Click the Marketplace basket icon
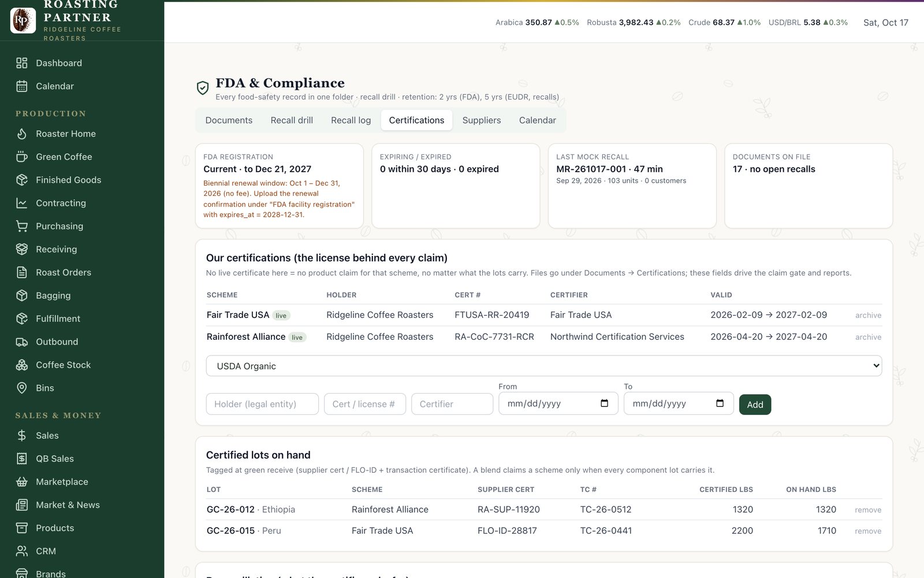Screen dimensions: 924x578 click(x=22, y=481)
